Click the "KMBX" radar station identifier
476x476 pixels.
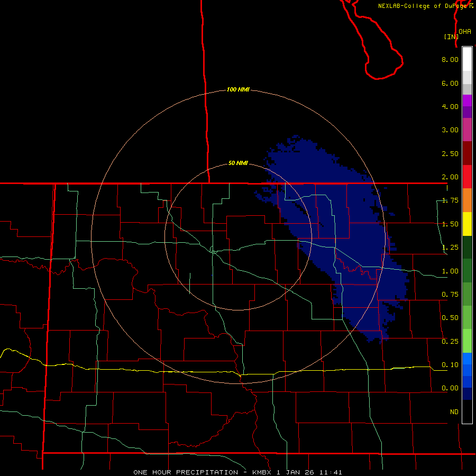coord(261,472)
